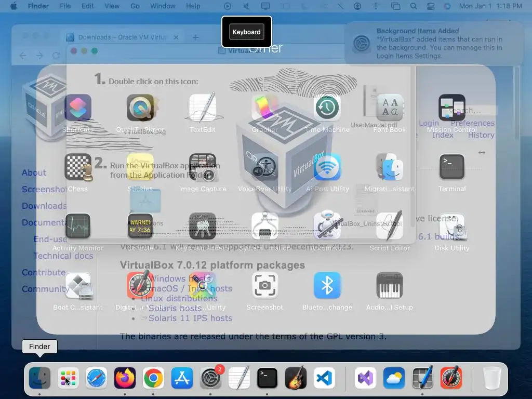Click the About link in the sidebar
532x399 pixels.
pos(34,172)
